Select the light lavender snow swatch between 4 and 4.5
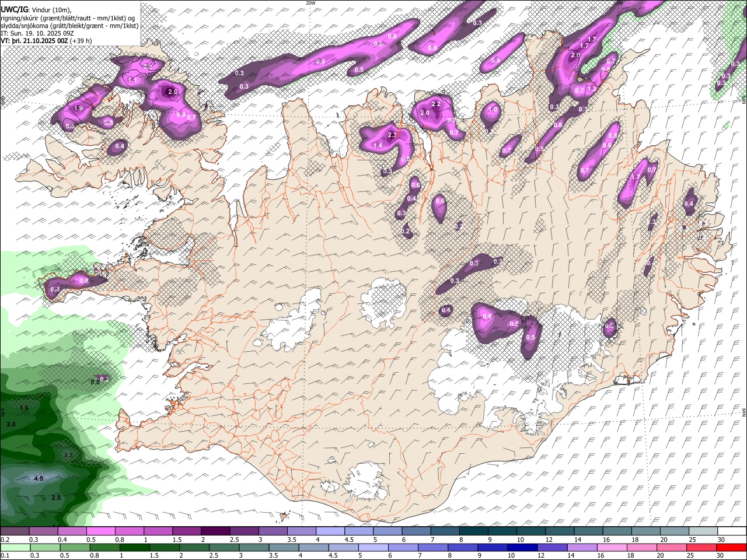The width and height of the screenshot is (747, 560). pyautogui.click(x=330, y=531)
